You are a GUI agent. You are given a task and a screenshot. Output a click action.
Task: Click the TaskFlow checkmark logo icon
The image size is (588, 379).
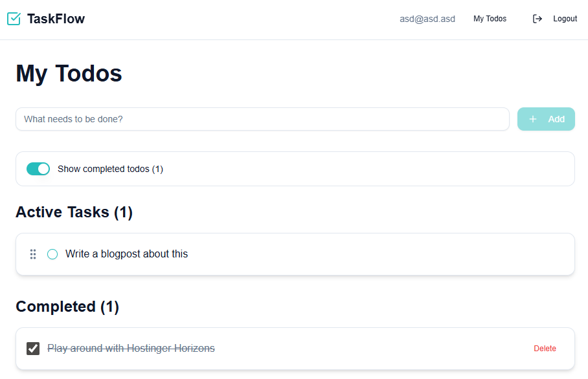click(x=14, y=19)
